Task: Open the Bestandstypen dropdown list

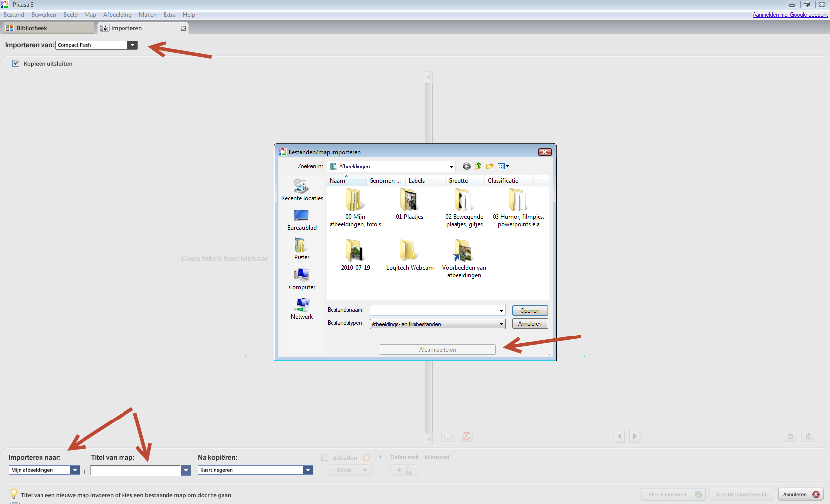Action: (x=501, y=324)
